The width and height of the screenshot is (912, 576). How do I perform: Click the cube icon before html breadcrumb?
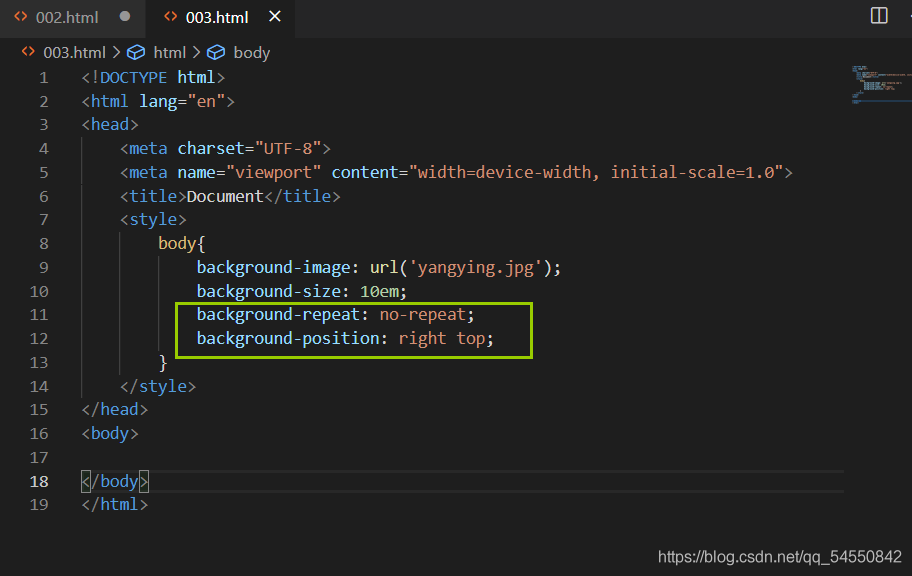tap(136, 53)
